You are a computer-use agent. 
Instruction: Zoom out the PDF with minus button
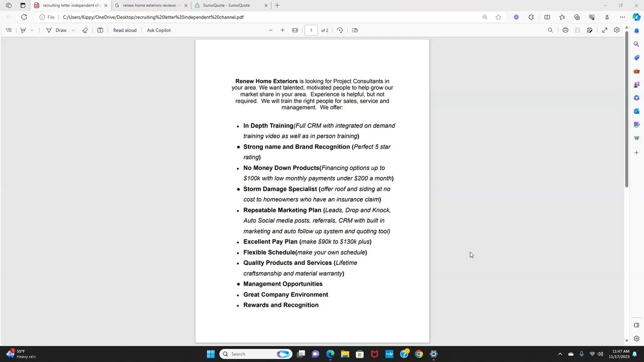[271, 30]
